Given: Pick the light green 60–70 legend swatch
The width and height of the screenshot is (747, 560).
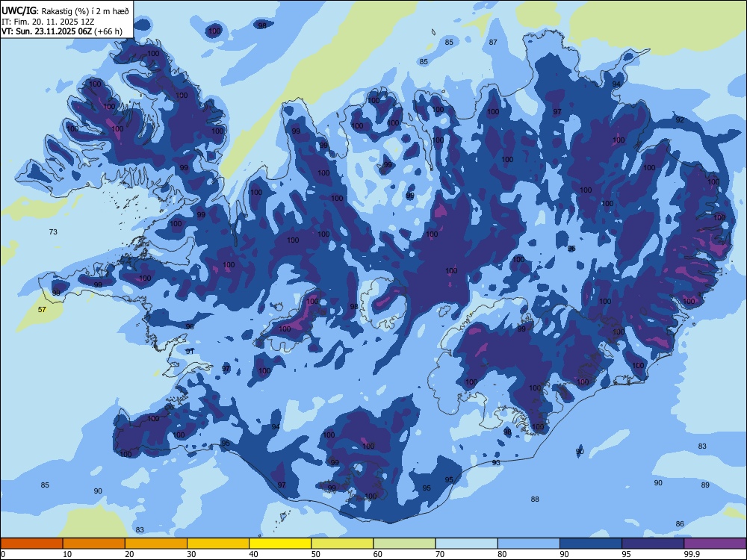Looking at the screenshot, I should click(x=404, y=544).
